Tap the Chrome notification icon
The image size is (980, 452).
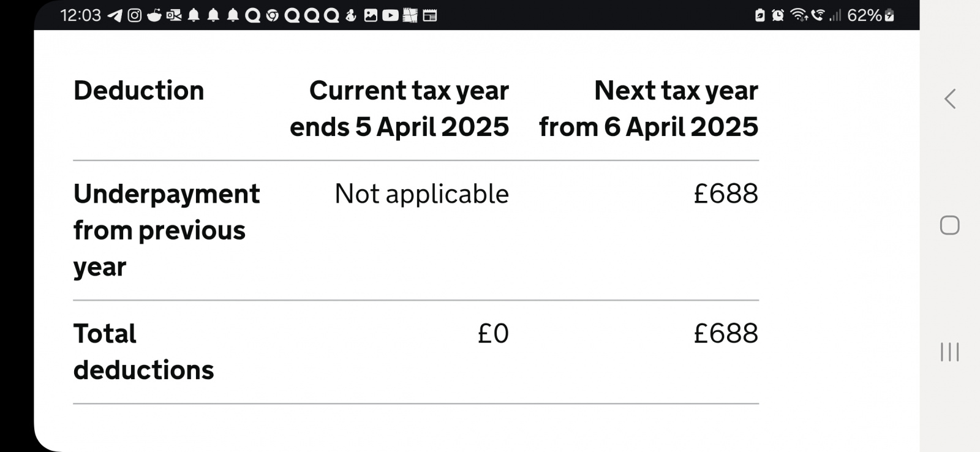[273, 15]
